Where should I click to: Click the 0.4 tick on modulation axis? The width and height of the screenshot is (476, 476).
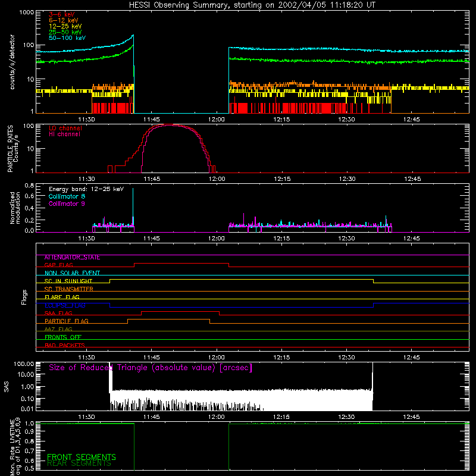coord(29,208)
